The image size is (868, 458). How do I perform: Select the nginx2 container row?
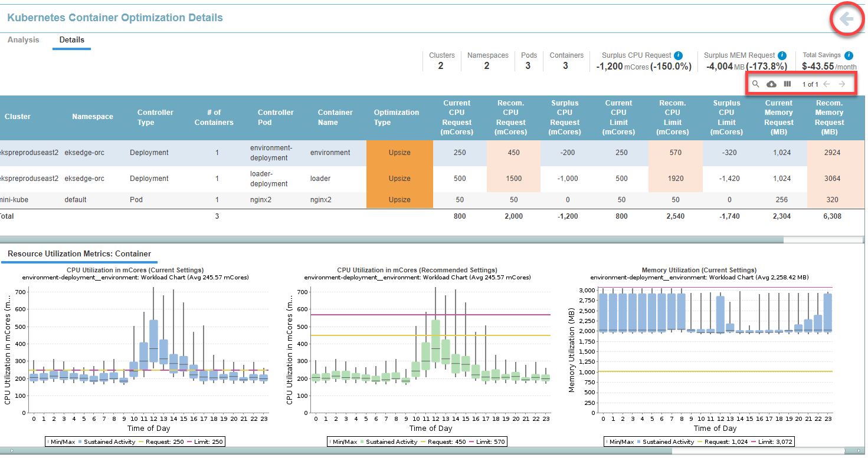click(320, 200)
